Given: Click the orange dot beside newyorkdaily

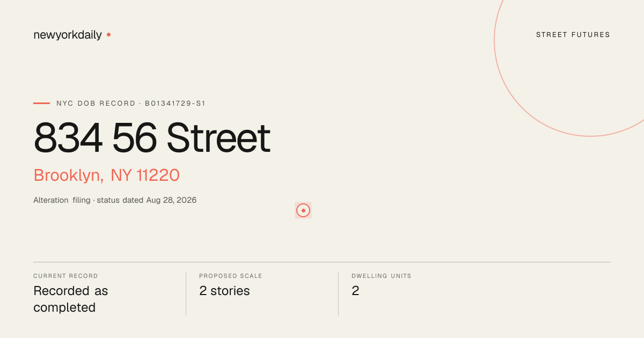Looking at the screenshot, I should [108, 35].
